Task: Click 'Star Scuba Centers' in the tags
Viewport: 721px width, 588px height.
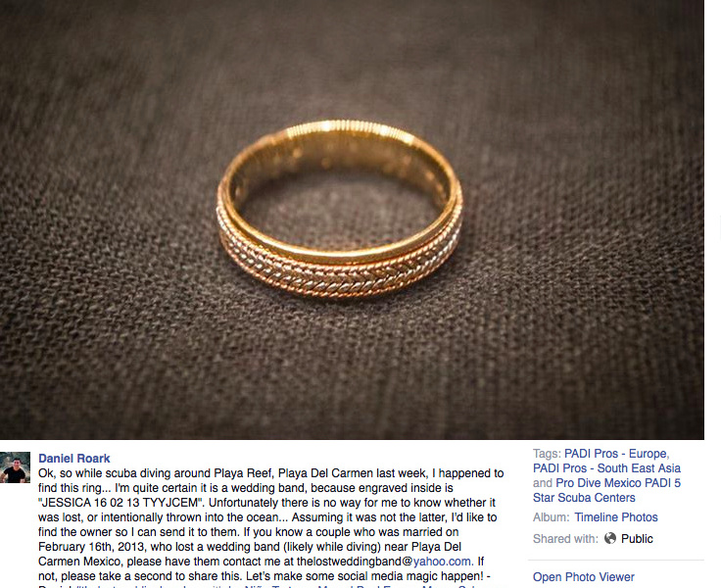Action: pos(584,498)
